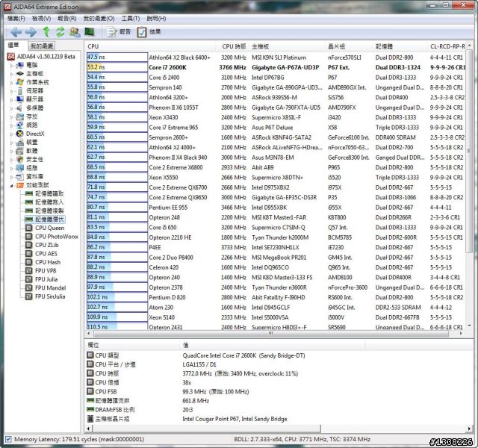Screen dimensions: 478x448
Task: Click the users/contacts toolbar icon
Action: pyautogui.click(x=75, y=31)
